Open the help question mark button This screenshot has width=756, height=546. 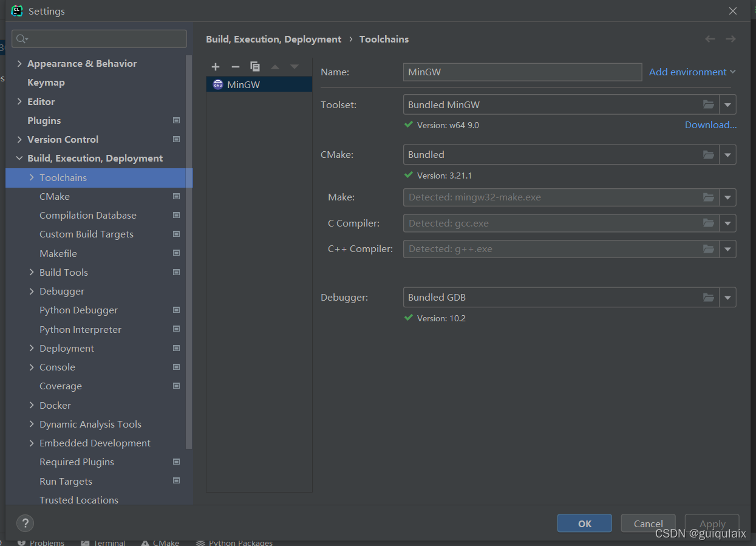click(x=25, y=523)
